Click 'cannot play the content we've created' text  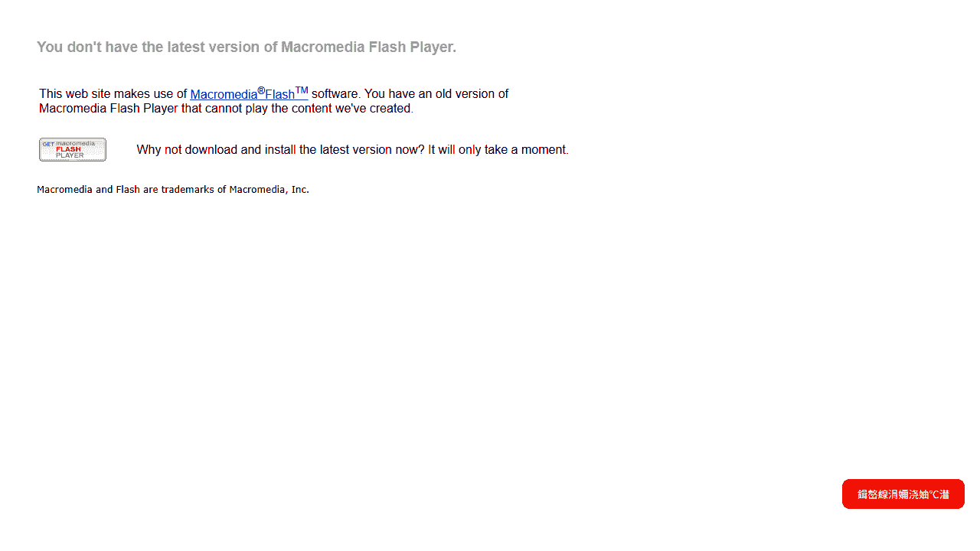[309, 109]
